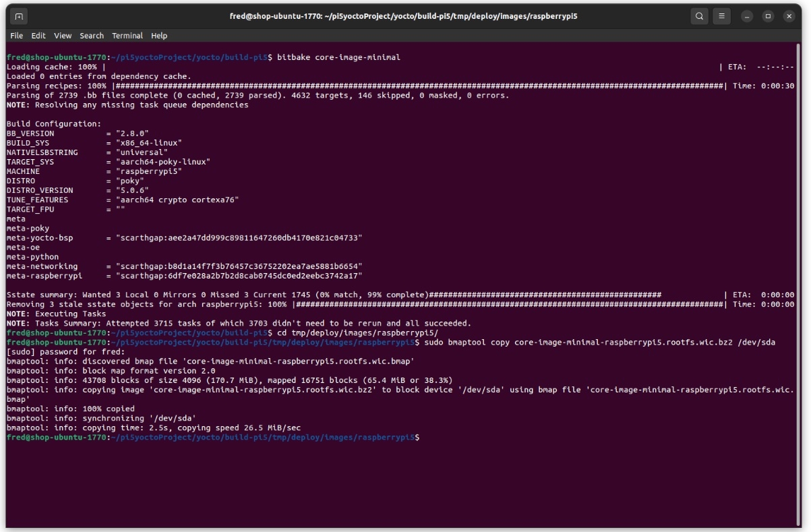Open the hamburger menu in the title bar

coord(721,16)
